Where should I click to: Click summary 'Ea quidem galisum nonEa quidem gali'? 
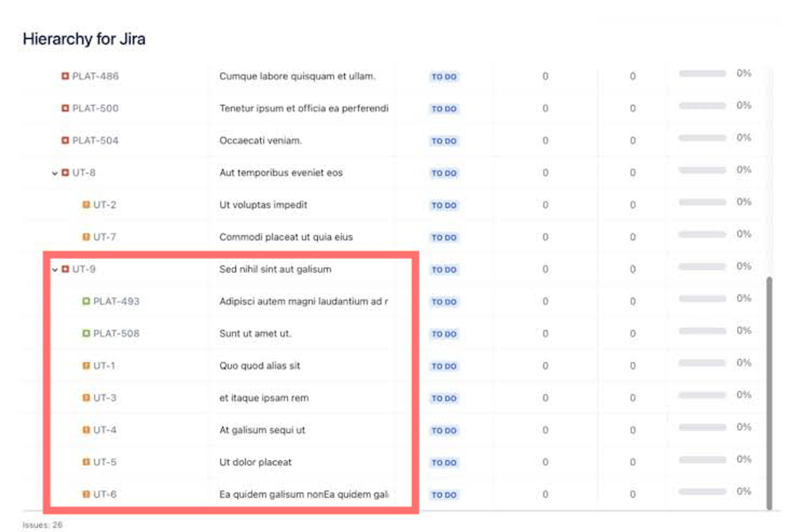[x=304, y=494]
